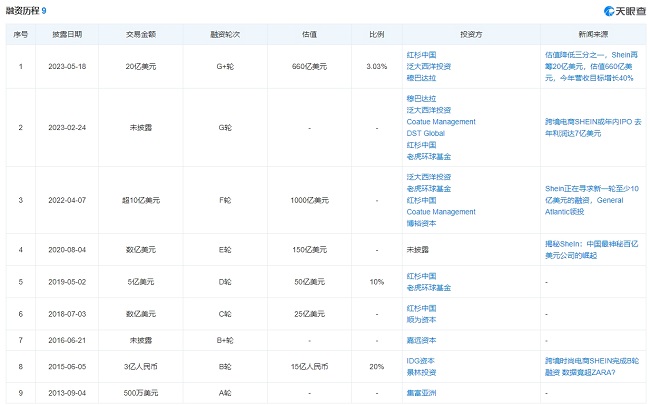Open Coatue Management in the F轮 row
Image resolution: width=650 pixels, height=405 pixels.
pos(441,212)
